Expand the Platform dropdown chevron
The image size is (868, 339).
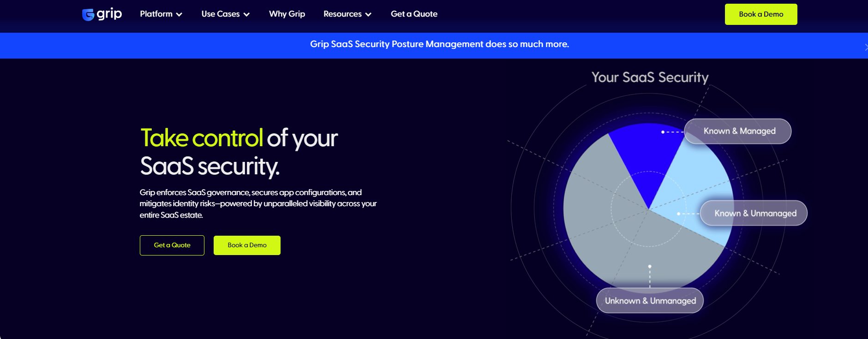[x=179, y=15]
